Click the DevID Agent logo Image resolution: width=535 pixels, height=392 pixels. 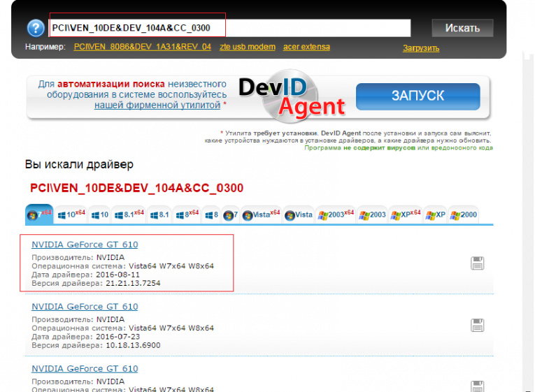tap(292, 96)
